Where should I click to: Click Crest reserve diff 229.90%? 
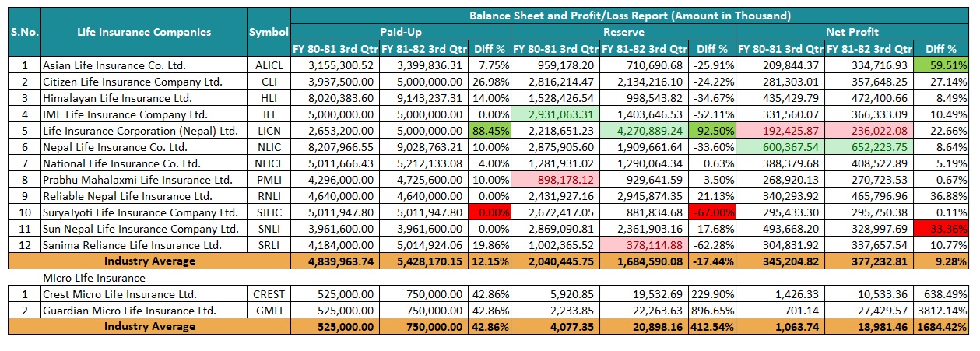pyautogui.click(x=711, y=294)
